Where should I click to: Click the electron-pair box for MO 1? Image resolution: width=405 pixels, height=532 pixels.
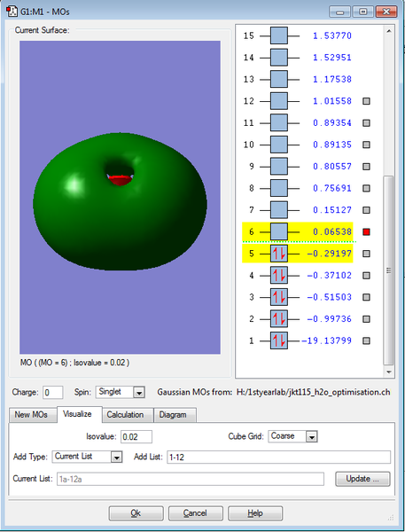279,340
